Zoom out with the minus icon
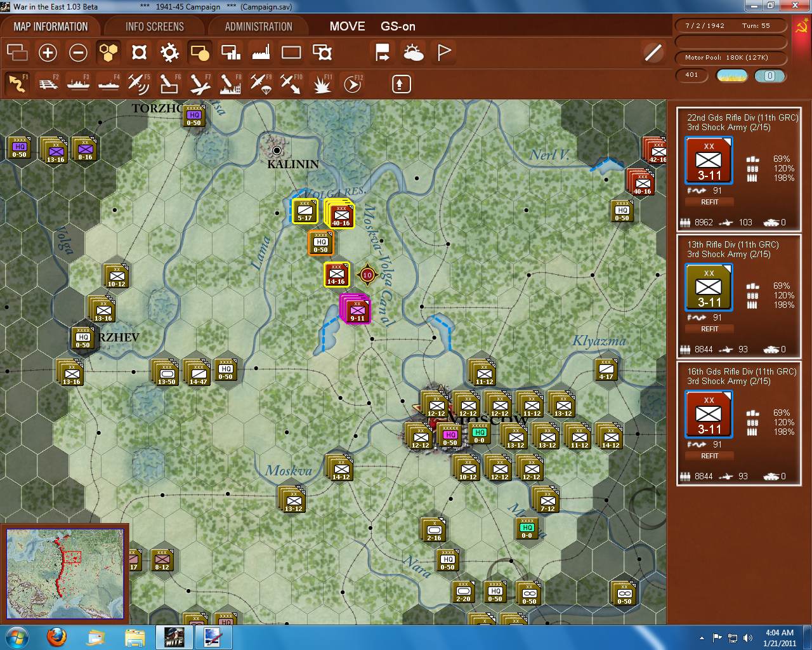The width and height of the screenshot is (812, 650). (x=78, y=52)
